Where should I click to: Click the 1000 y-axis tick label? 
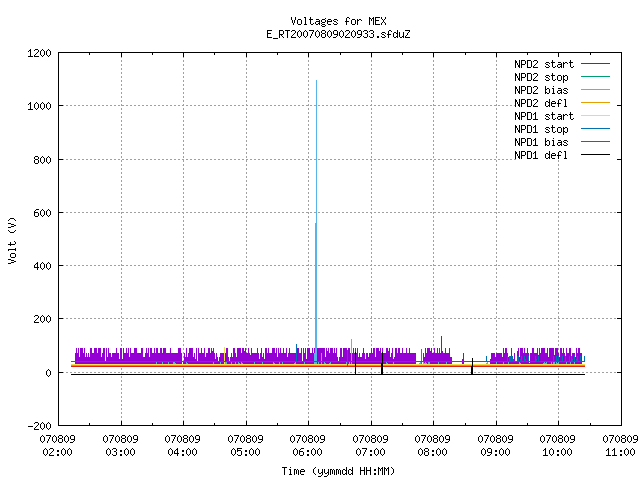[39, 107]
